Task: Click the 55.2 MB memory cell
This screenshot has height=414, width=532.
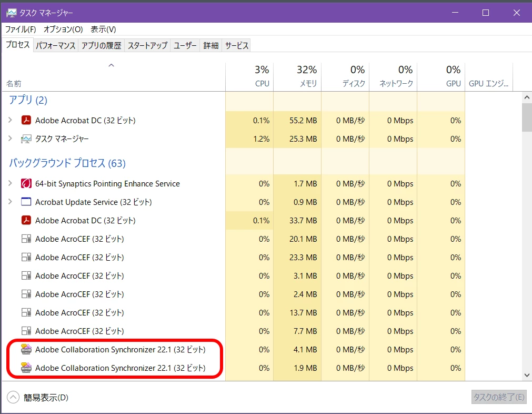Action: pos(297,120)
